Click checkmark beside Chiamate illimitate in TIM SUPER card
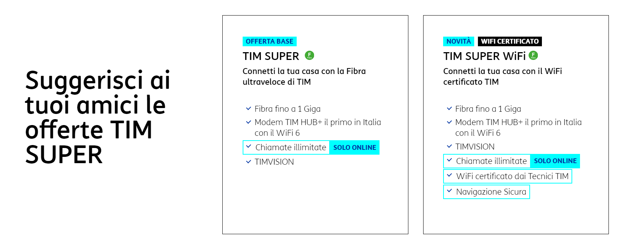The height and width of the screenshot is (249, 644). (249, 147)
